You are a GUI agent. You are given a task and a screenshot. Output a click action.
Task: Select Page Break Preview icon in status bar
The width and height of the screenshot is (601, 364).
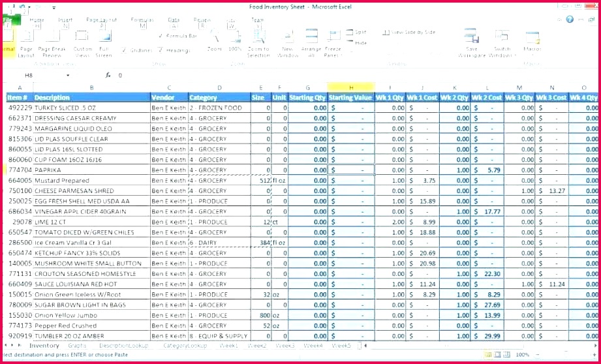[506, 355]
